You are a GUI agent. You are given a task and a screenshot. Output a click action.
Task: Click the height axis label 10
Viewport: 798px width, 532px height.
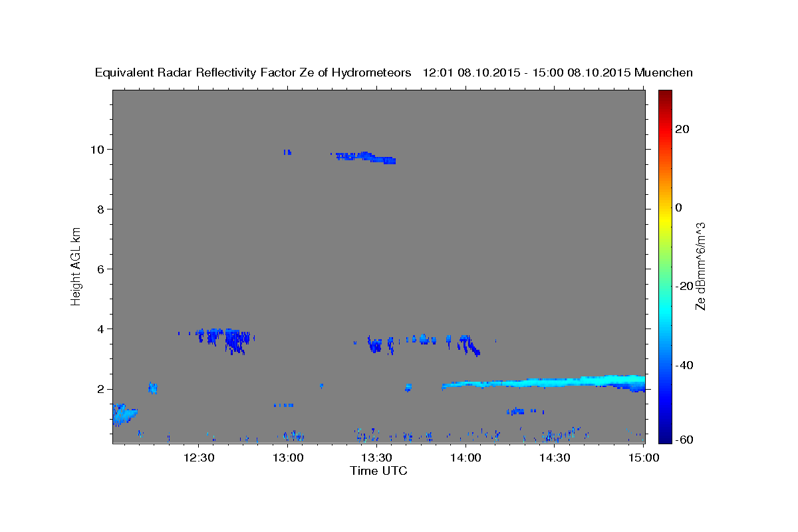(x=98, y=150)
